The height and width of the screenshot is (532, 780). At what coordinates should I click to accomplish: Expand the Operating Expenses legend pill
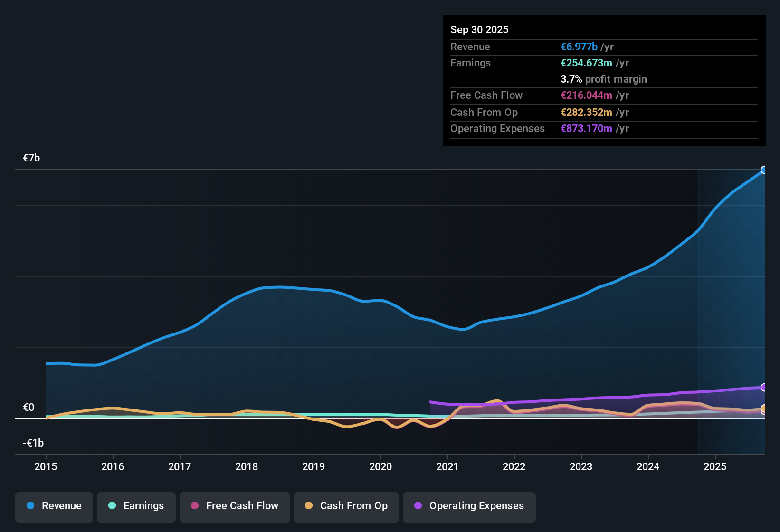(469, 506)
